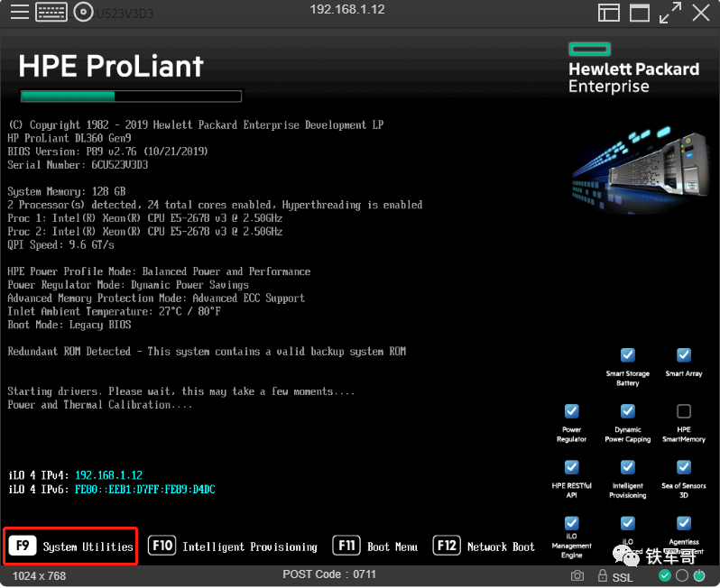The image size is (720, 588).
Task: Click the ProLiant server image
Action: 642,170
